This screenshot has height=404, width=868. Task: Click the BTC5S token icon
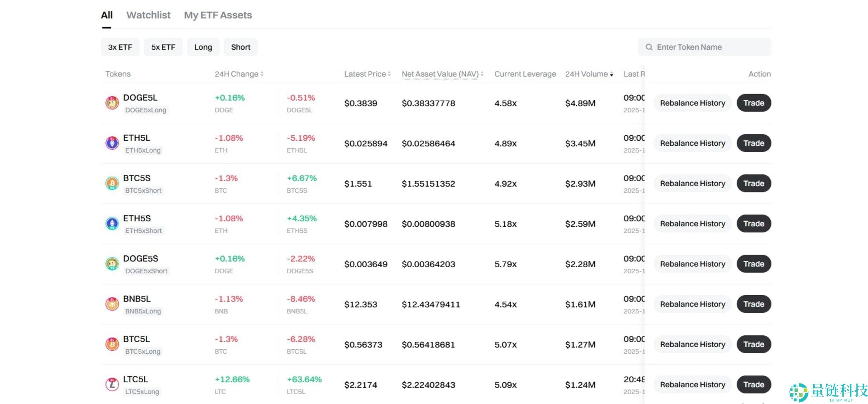tap(112, 183)
